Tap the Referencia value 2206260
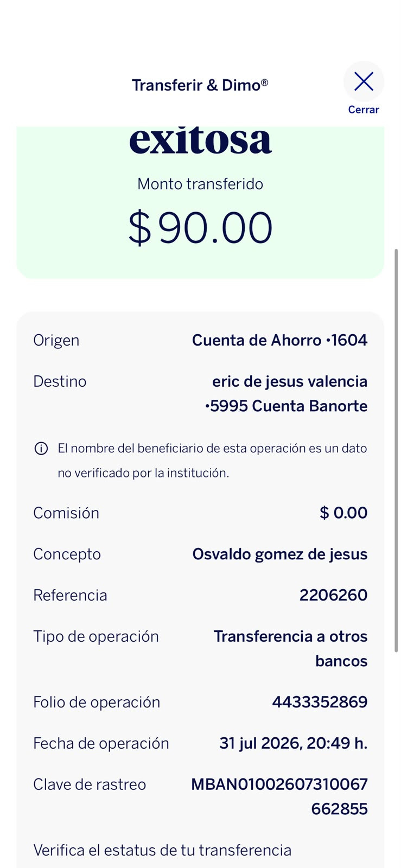This screenshot has height=868, width=401. coord(333,595)
